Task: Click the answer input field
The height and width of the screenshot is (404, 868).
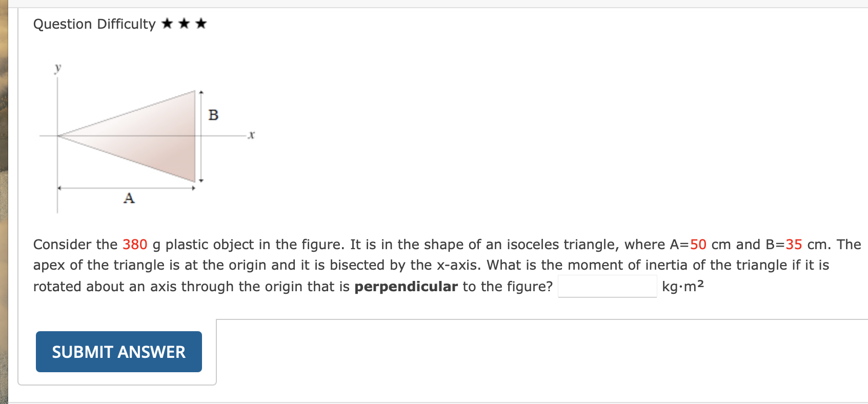Action: 608,286
